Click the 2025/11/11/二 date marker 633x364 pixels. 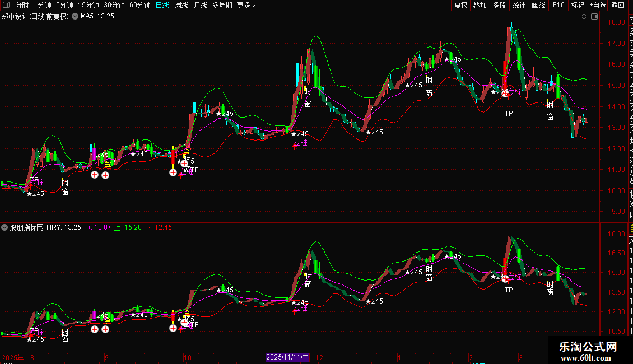click(x=287, y=357)
